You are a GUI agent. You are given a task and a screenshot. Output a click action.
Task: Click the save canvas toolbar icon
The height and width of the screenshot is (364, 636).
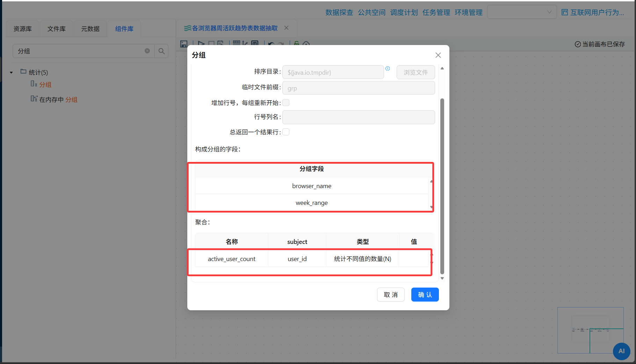(x=184, y=44)
